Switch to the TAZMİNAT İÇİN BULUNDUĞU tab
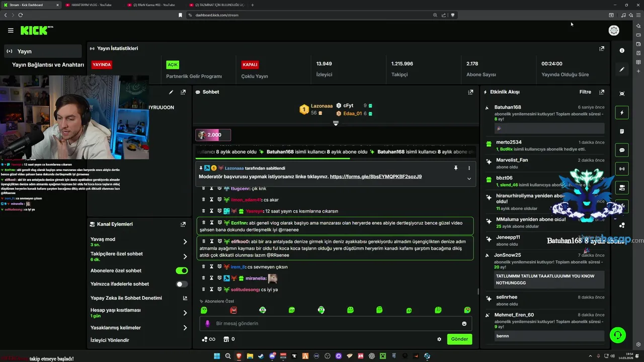Image resolution: width=644 pixels, height=362 pixels. (x=216, y=5)
